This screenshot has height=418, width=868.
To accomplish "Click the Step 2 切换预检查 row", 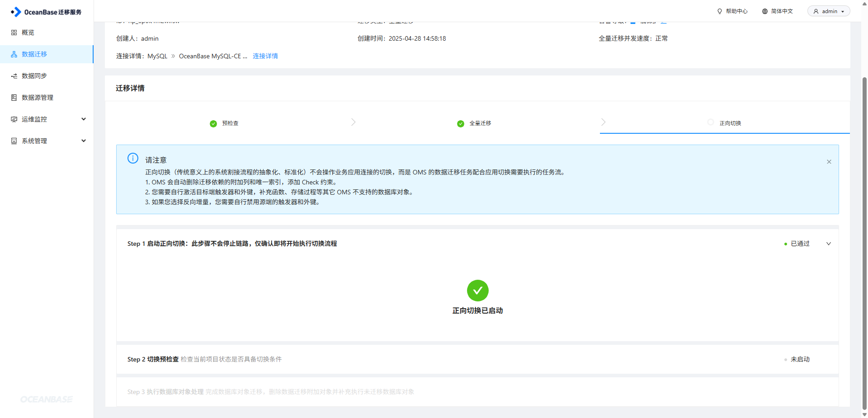I will click(x=477, y=359).
